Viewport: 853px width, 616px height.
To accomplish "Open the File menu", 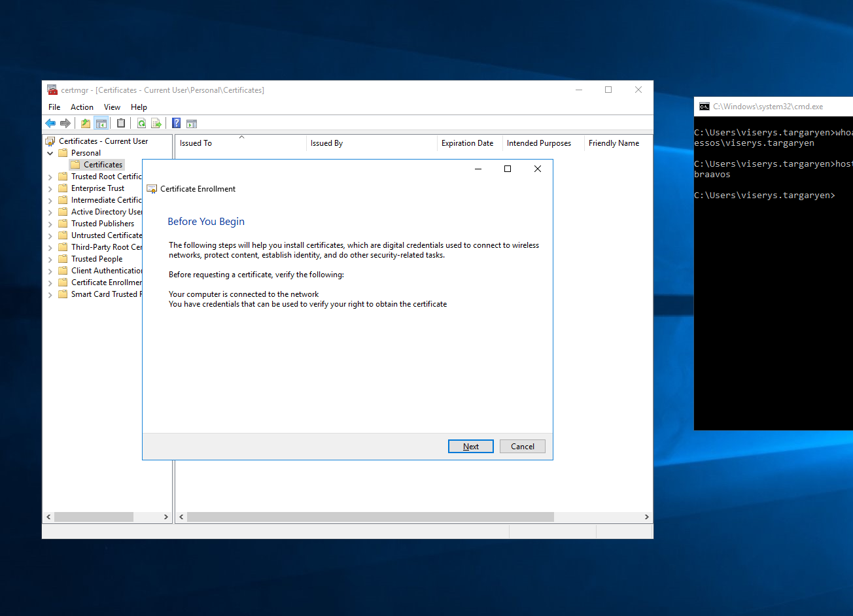I will pos(54,107).
